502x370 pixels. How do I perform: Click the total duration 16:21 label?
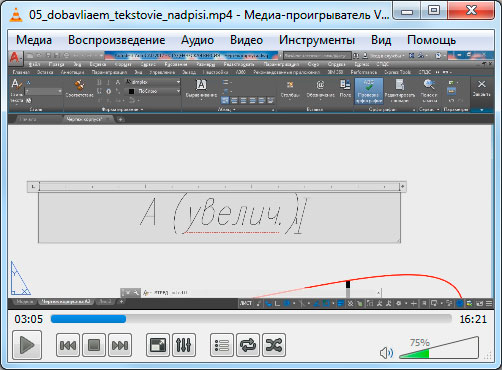pos(473,319)
